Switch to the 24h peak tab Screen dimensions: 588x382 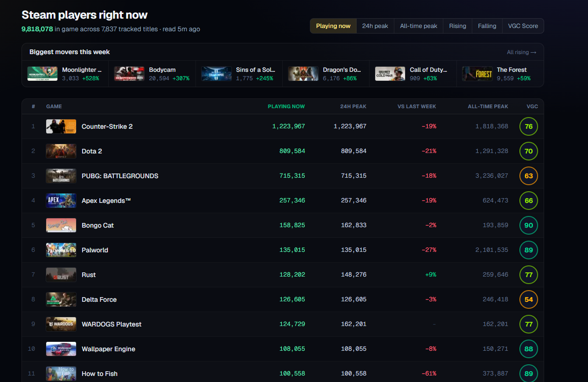point(375,26)
